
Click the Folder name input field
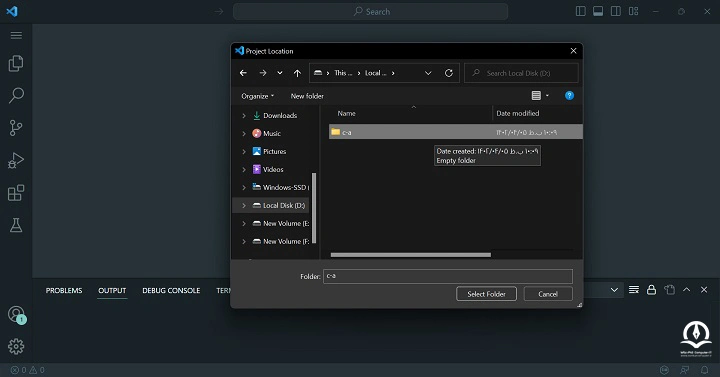pyautogui.click(x=448, y=276)
